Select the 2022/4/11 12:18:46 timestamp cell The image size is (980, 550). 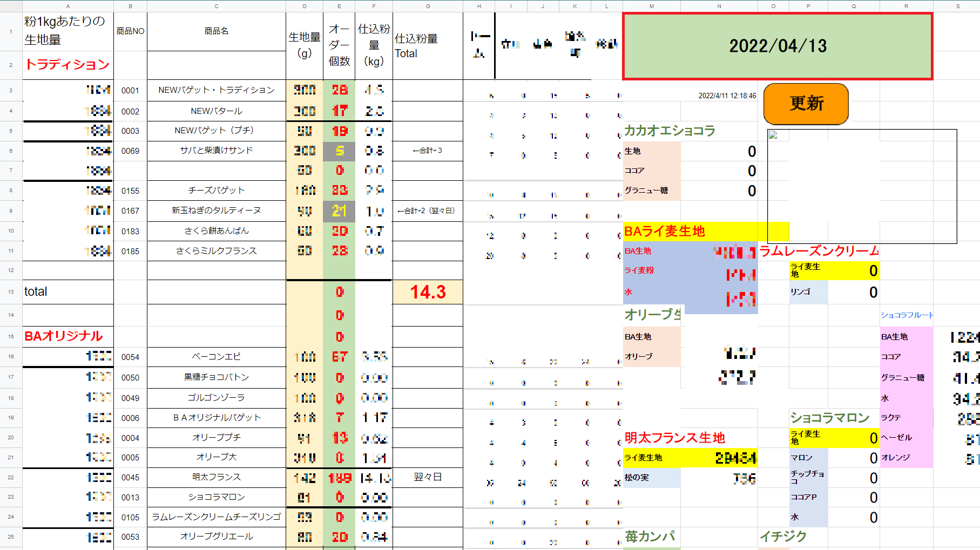(x=727, y=96)
